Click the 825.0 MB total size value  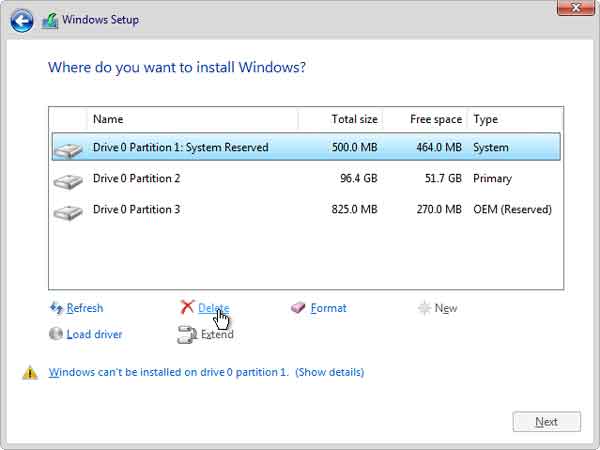[354, 209]
